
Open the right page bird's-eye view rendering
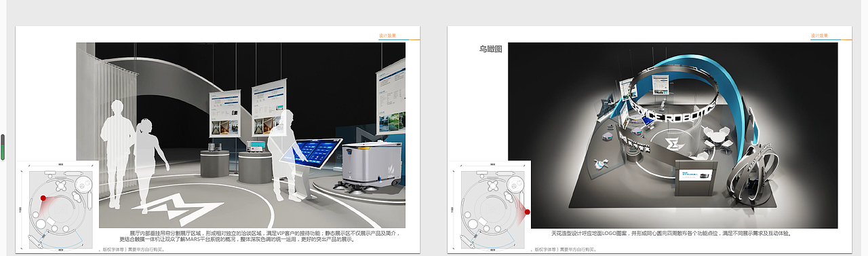click(673, 135)
